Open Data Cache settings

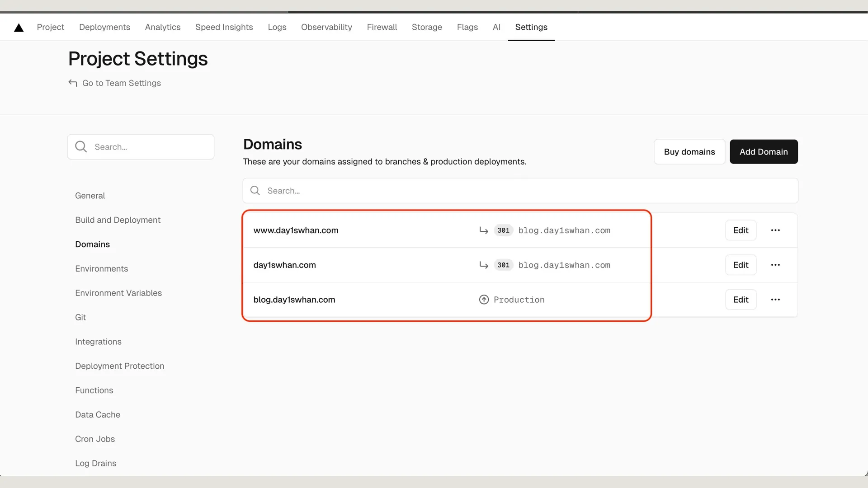pos(98,415)
